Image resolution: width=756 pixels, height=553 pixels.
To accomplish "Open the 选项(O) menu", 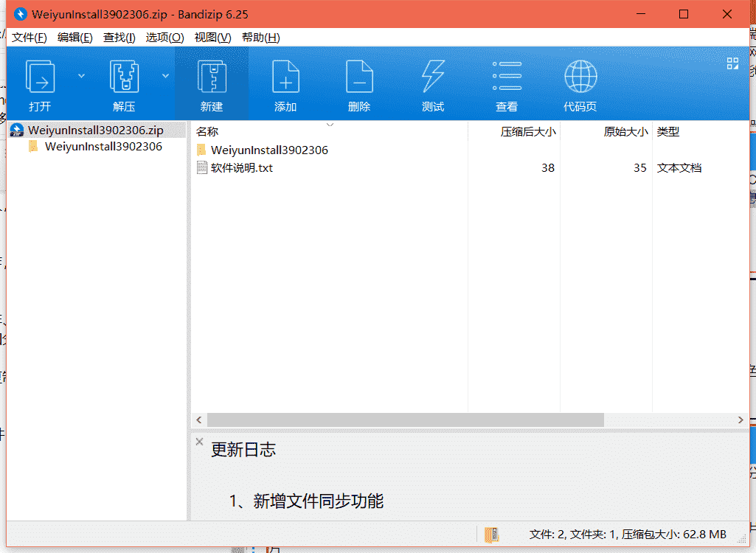I will point(164,37).
